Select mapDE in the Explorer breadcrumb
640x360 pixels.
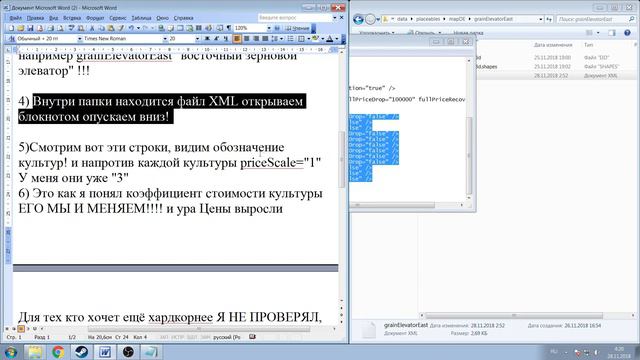click(x=457, y=19)
